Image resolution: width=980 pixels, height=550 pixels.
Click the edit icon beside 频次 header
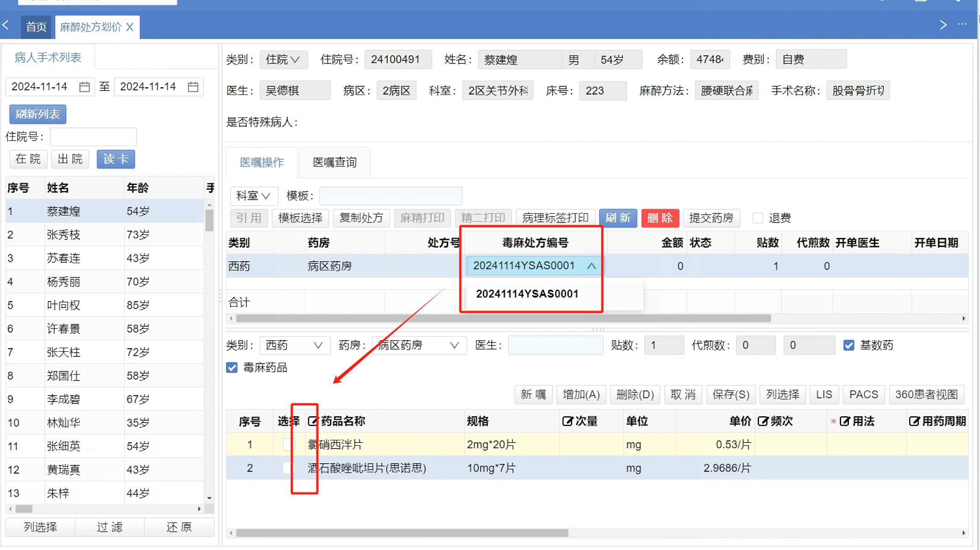[763, 421]
